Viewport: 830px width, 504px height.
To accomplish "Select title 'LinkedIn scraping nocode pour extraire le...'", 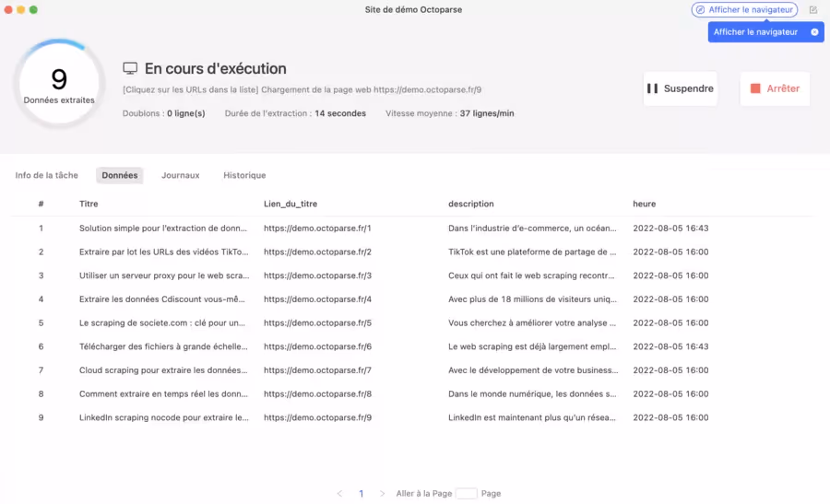I will pos(163,417).
